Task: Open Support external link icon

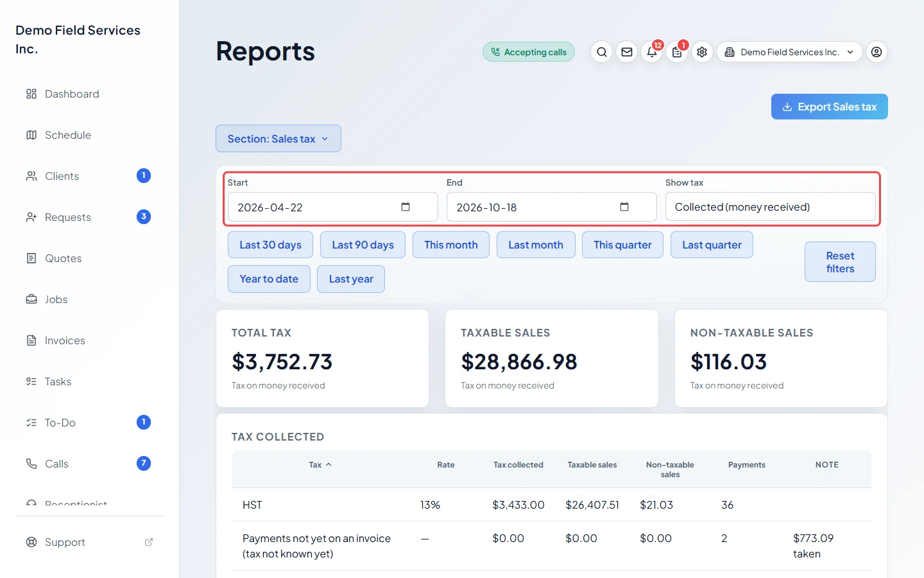Action: (x=149, y=542)
